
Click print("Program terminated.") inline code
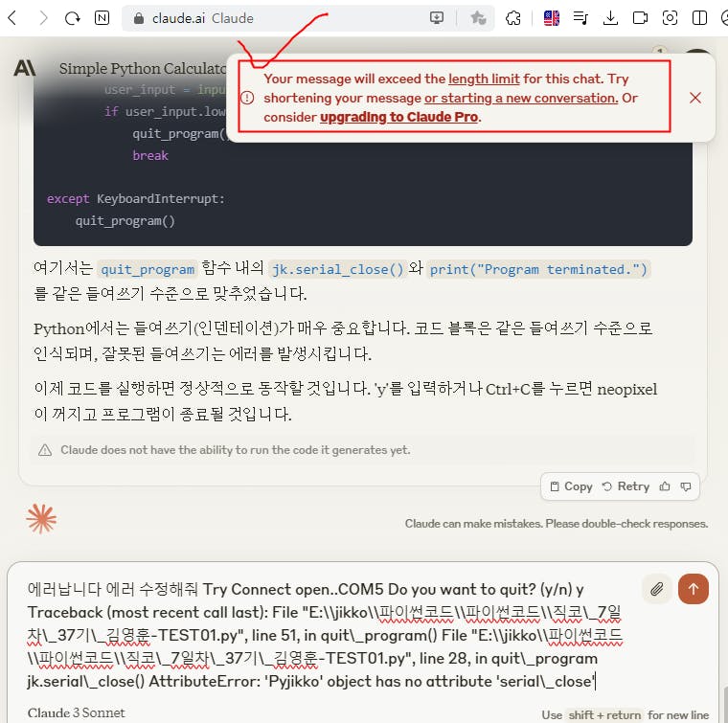click(538, 269)
